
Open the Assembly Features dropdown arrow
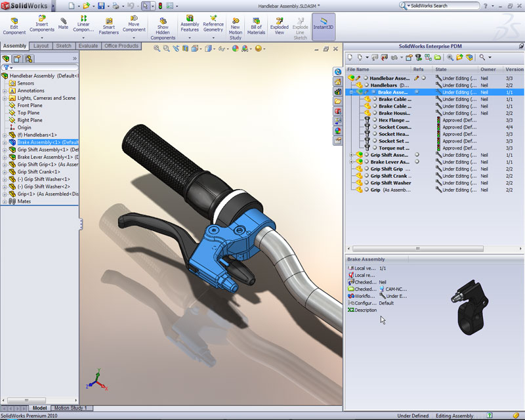coord(190,38)
